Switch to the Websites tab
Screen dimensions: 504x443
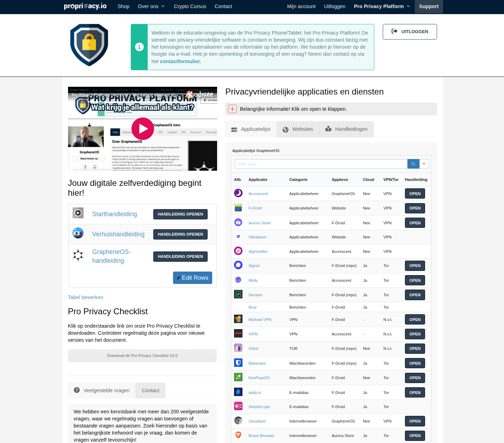[x=298, y=129]
